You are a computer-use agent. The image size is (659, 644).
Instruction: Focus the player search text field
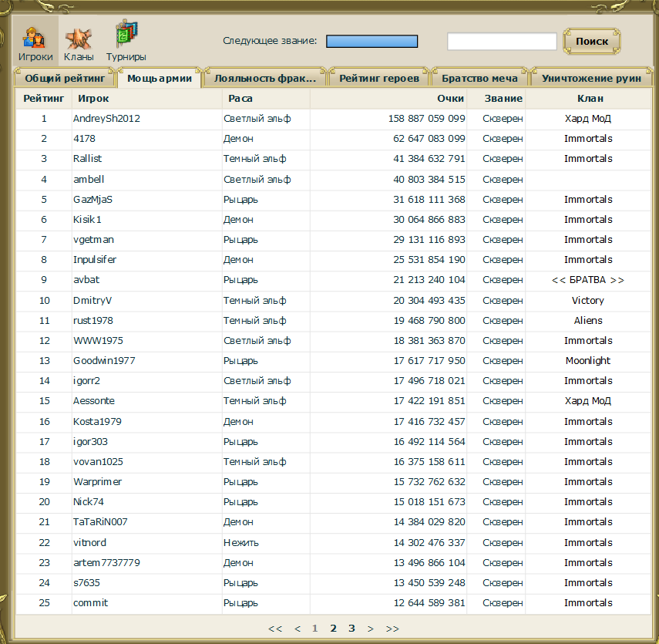(502, 41)
